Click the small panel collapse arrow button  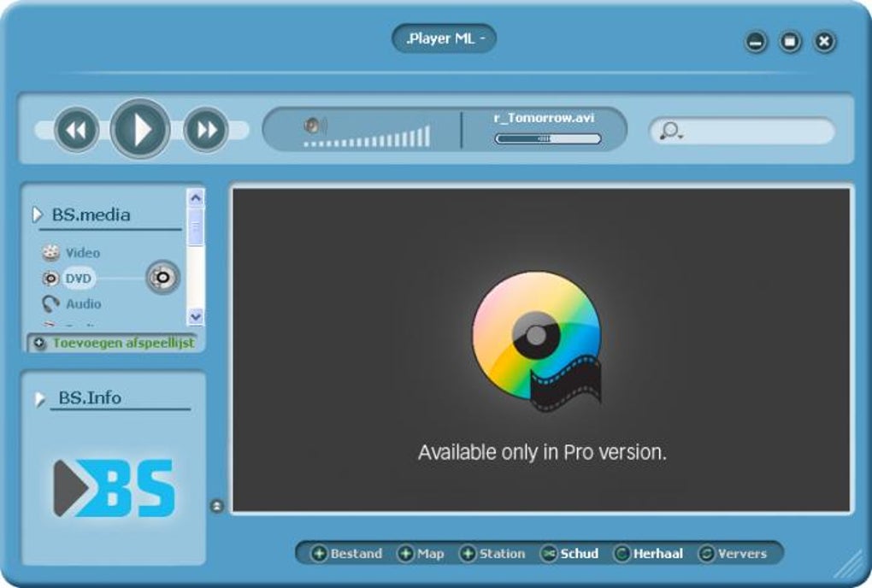(217, 506)
